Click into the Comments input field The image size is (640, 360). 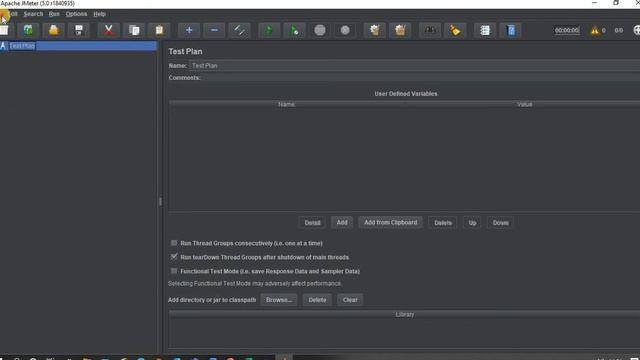[421, 78]
